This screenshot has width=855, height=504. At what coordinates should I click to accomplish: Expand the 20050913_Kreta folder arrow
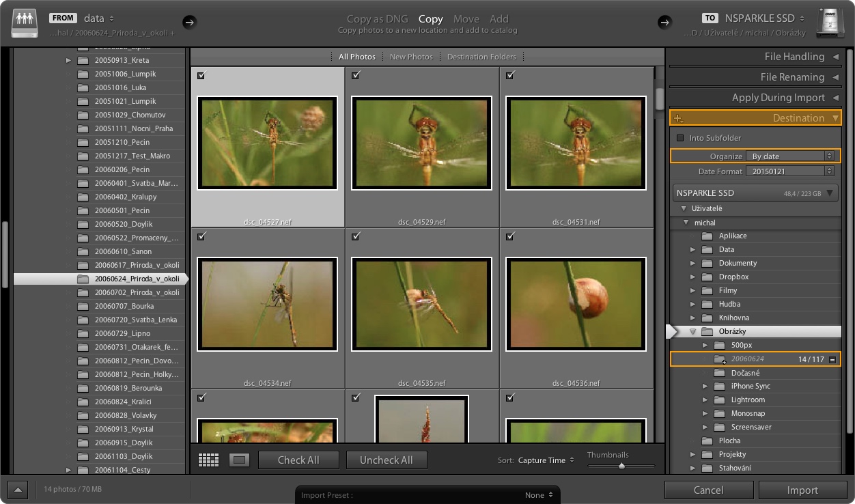(68, 60)
